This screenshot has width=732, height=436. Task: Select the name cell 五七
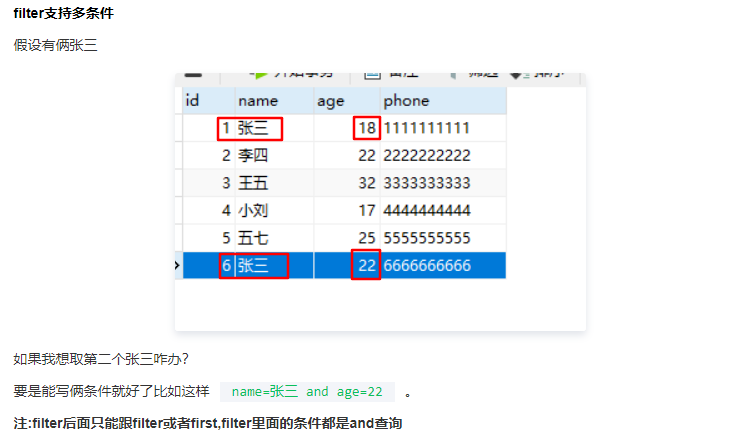[274, 238]
